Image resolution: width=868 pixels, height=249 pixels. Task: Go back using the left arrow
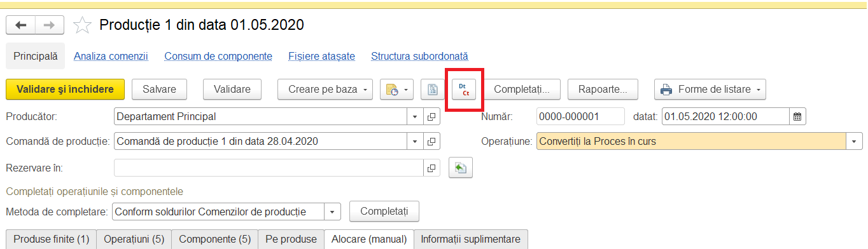[x=20, y=25]
